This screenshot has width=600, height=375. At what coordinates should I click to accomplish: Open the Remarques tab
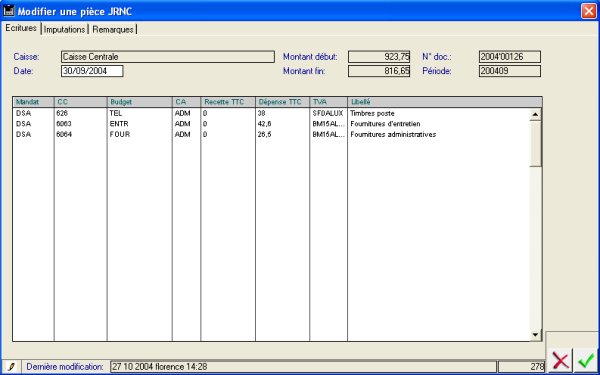113,29
